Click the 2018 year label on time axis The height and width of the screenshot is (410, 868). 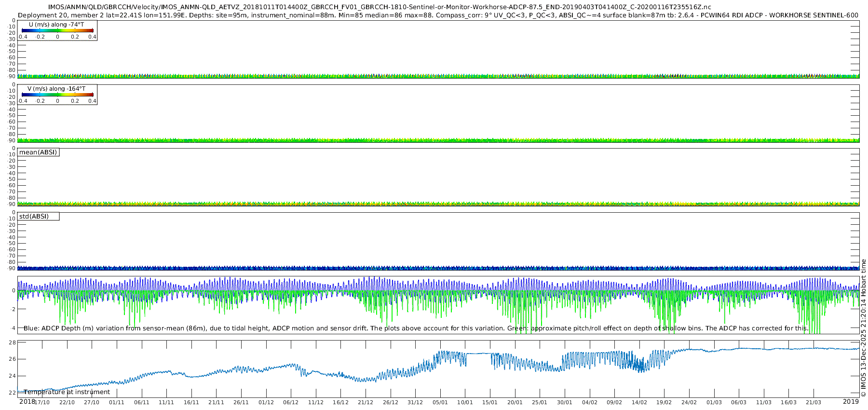click(x=27, y=402)
